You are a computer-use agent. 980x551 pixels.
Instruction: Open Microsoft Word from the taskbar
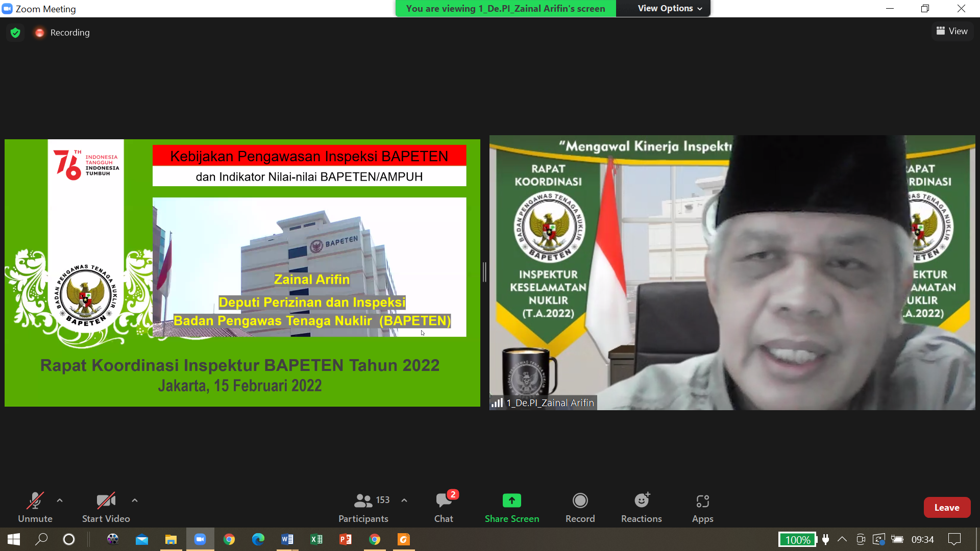click(x=287, y=539)
